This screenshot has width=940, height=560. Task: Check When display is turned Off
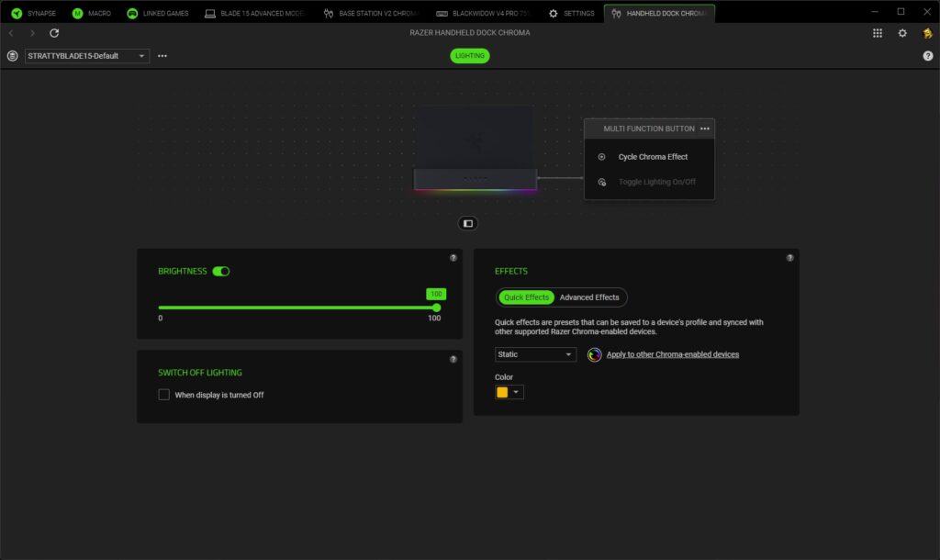coord(163,395)
